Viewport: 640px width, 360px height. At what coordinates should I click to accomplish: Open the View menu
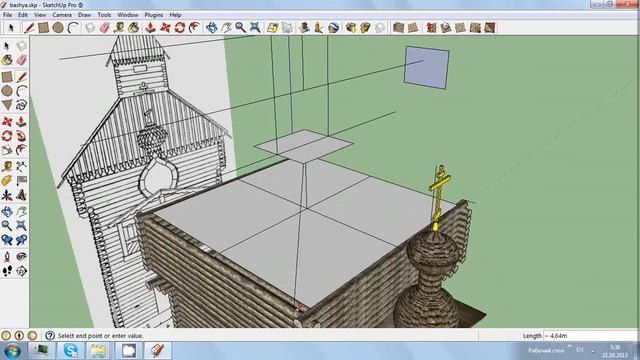coord(40,15)
